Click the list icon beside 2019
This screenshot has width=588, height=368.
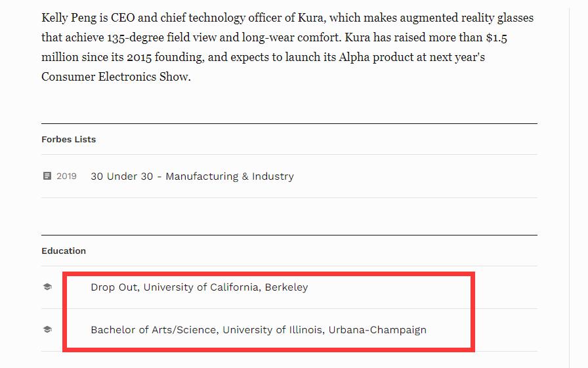[x=47, y=176]
